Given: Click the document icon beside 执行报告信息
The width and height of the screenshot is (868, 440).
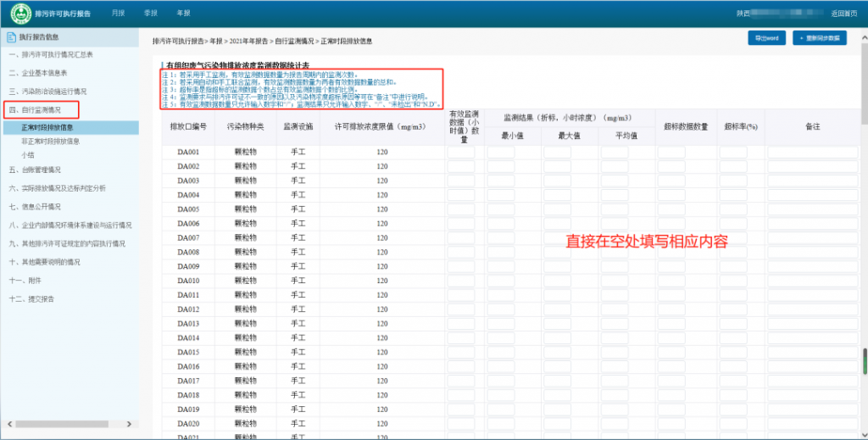Looking at the screenshot, I should pos(11,37).
